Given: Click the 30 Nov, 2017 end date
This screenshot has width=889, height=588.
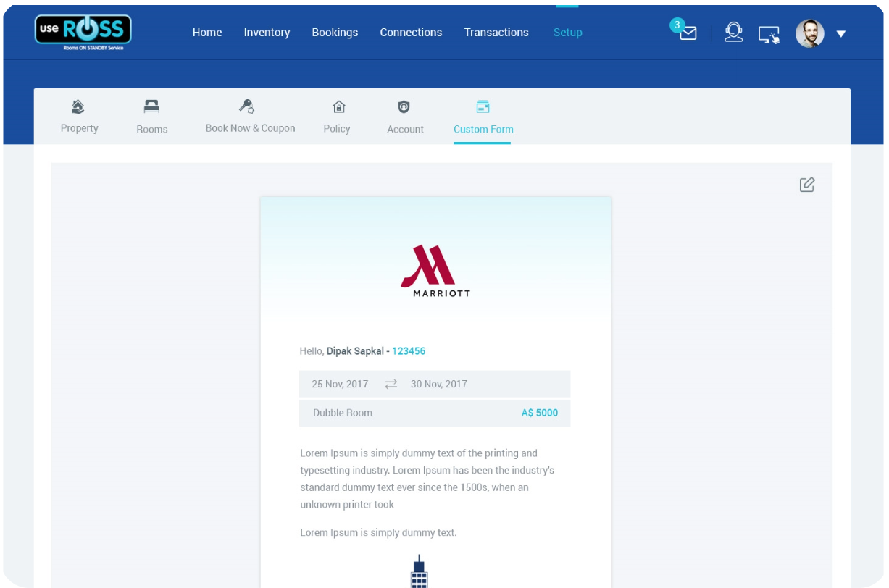Looking at the screenshot, I should (x=439, y=384).
